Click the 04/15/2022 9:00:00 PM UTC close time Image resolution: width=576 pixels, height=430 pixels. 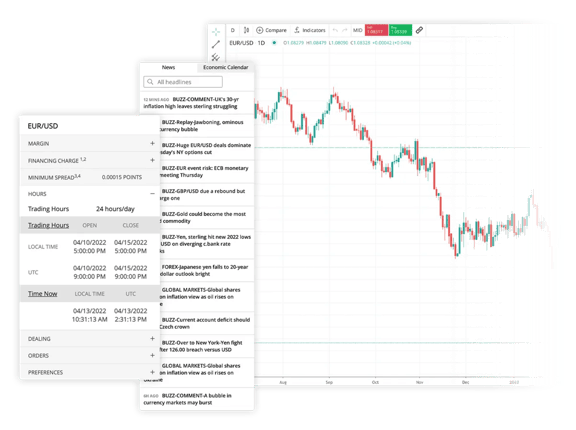click(x=130, y=272)
